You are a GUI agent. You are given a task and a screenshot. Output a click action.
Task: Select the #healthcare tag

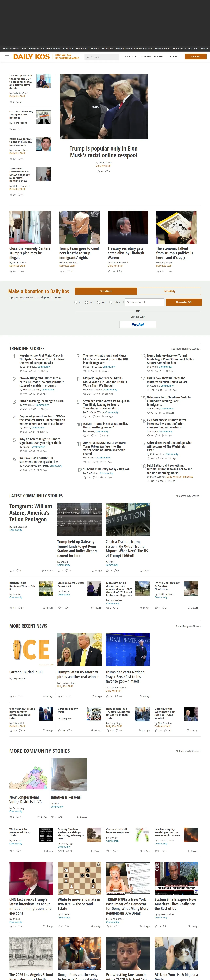click(x=179, y=49)
